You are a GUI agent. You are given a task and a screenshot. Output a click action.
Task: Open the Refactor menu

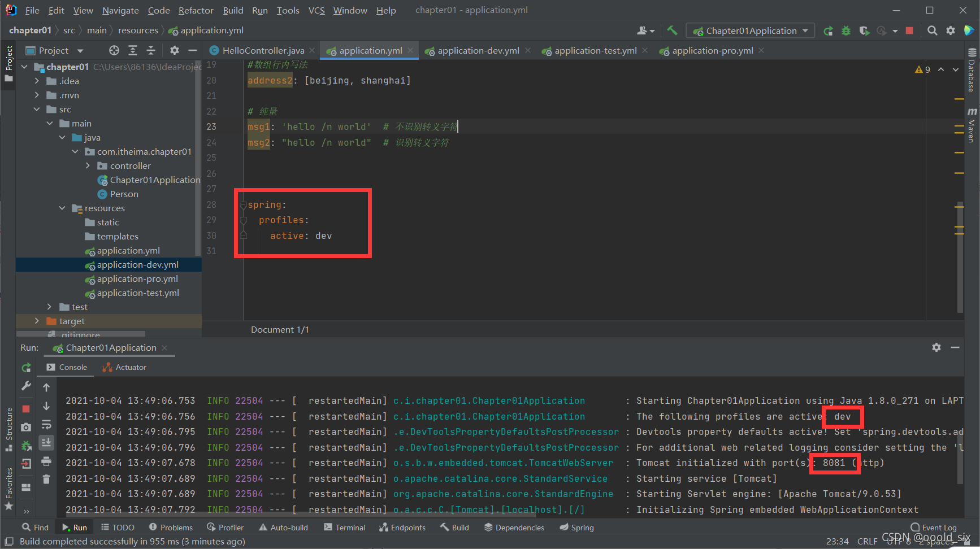click(x=196, y=10)
